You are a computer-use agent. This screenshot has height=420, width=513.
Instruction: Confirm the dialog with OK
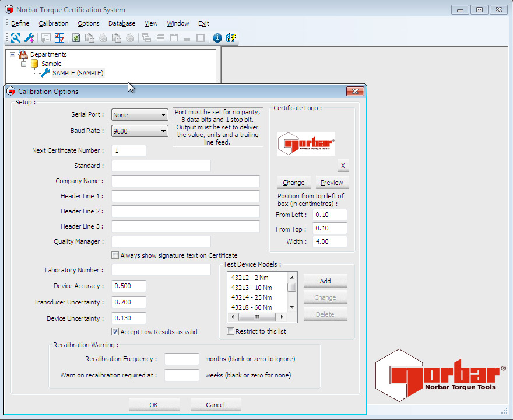154,405
